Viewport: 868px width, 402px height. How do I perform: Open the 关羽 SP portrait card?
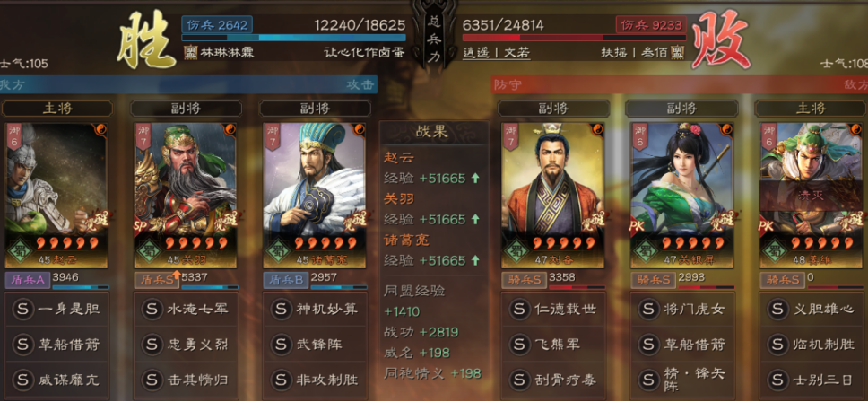click(x=186, y=196)
